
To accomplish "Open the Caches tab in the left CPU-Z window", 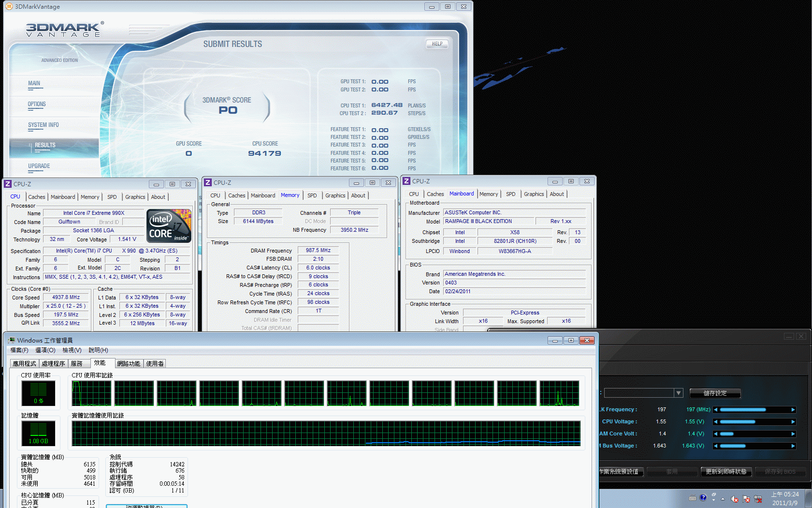I will (x=37, y=197).
